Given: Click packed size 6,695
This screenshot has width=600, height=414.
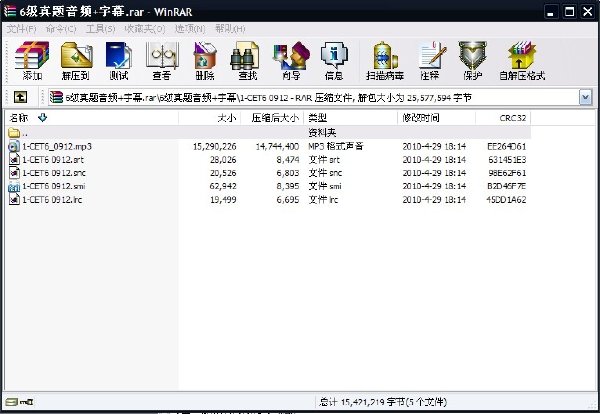Looking at the screenshot, I should click(288, 199).
